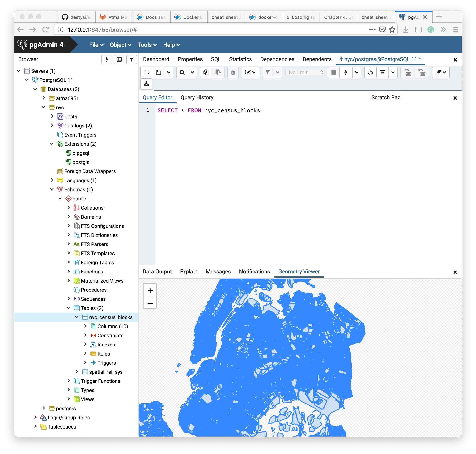Click the Copy toolbar icon
Screen dimensions: 476x454
tap(206, 72)
